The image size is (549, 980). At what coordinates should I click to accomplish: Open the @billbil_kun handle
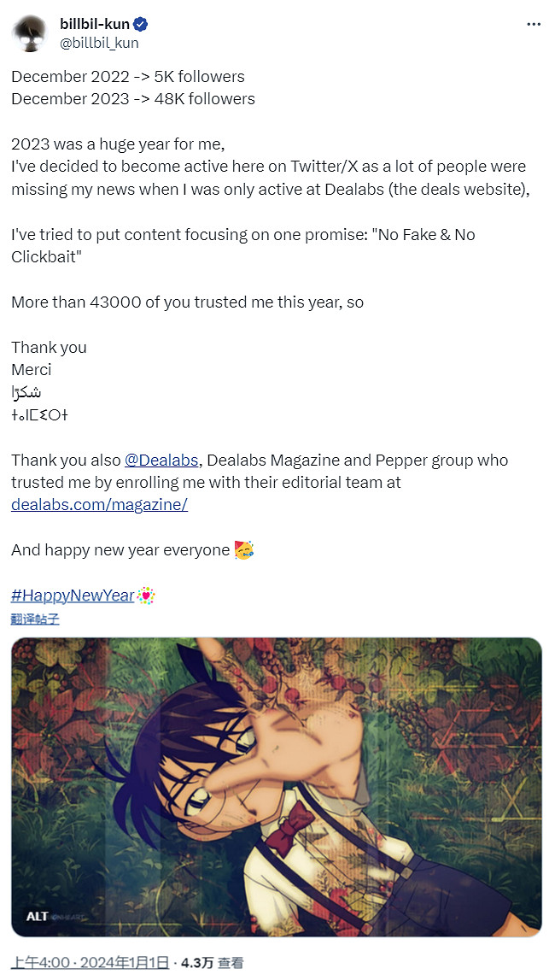pos(99,43)
